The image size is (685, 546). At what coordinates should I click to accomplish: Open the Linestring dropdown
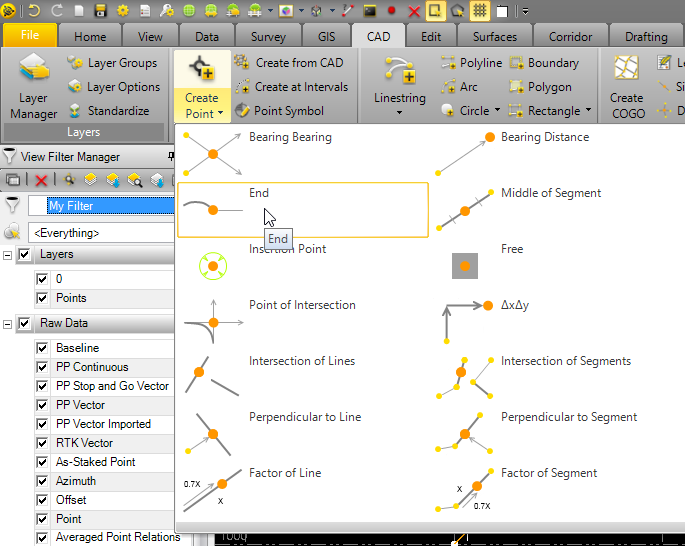(x=399, y=113)
